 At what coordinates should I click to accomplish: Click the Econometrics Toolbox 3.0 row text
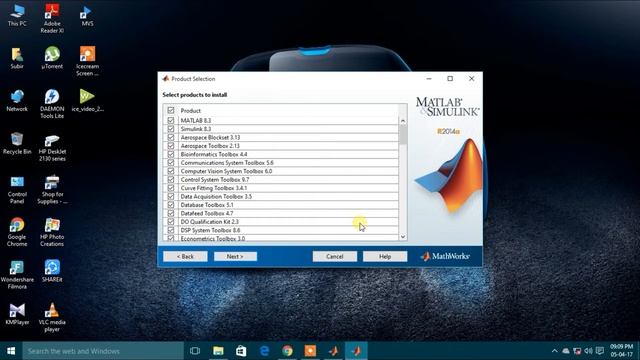tap(213, 238)
